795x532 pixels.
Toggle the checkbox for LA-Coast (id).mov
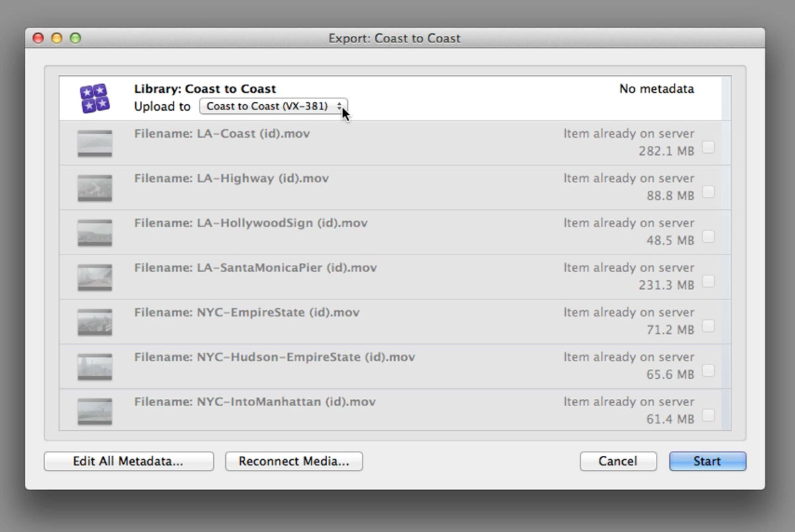[x=708, y=147]
